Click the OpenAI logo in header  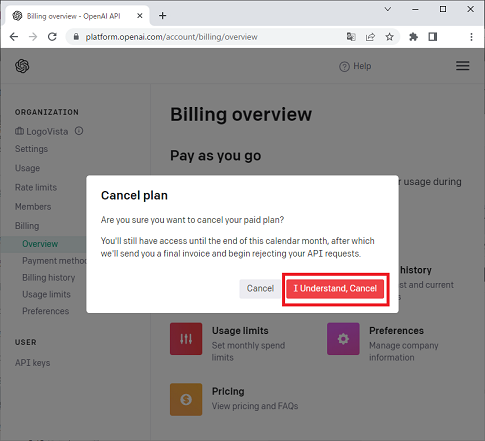pos(22,66)
